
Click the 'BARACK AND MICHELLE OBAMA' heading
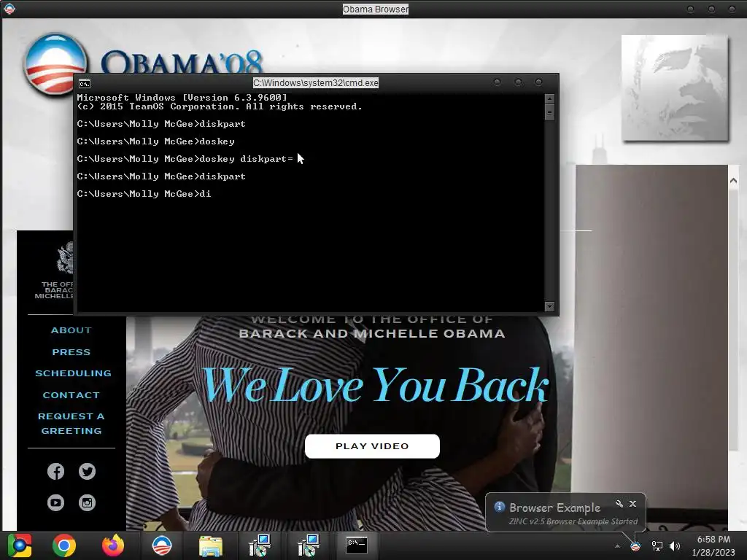[x=372, y=333]
